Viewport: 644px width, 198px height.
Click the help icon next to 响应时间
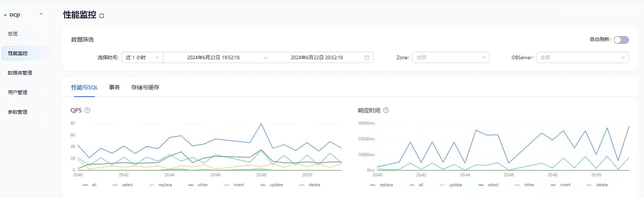386,110
